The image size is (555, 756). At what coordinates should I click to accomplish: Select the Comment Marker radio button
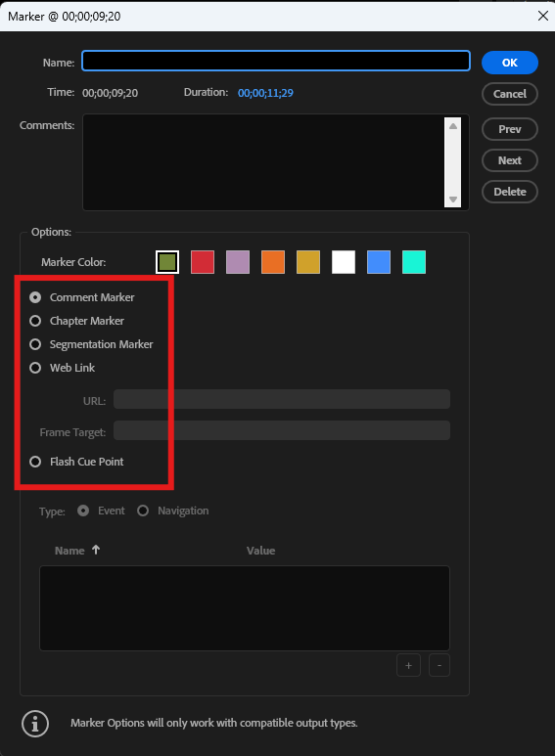click(35, 297)
